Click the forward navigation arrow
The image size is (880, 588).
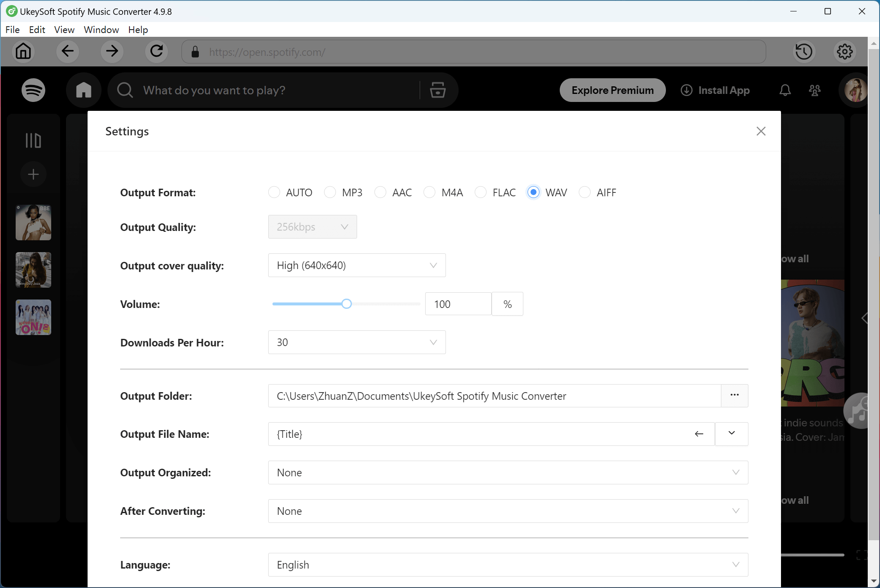click(x=112, y=51)
